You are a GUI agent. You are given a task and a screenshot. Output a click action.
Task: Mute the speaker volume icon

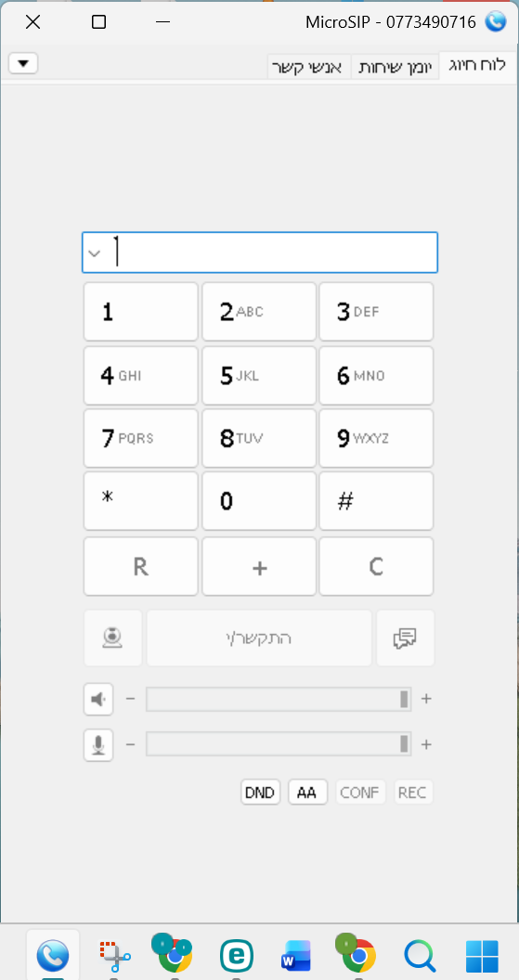(98, 699)
